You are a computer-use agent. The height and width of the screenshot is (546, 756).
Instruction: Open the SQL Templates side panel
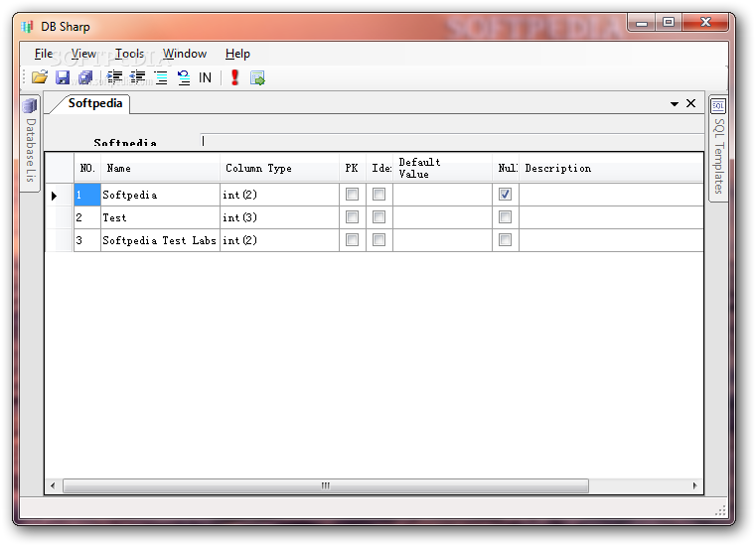click(x=718, y=149)
